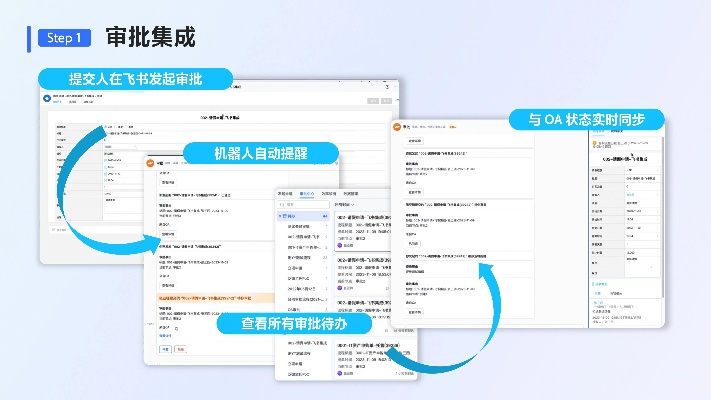Click the blue round app icon in the back approval form window
Image resolution: width=711 pixels, height=400 pixels.
47,98
